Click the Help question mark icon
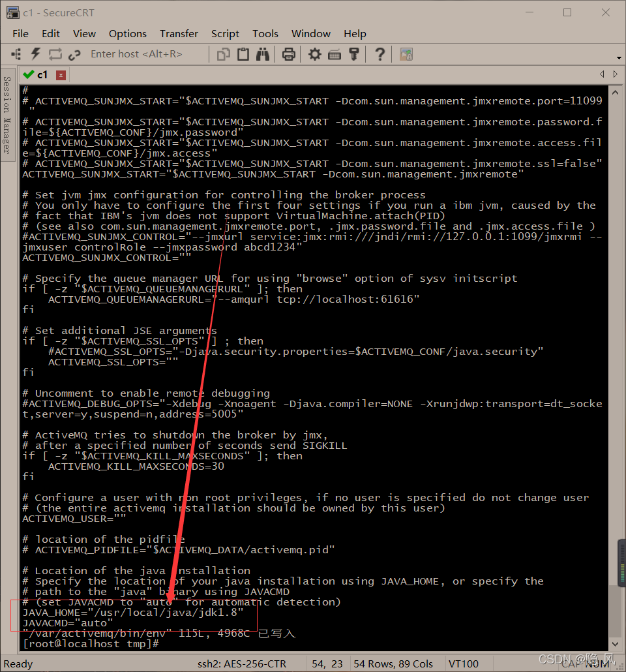Image resolution: width=626 pixels, height=672 pixels. click(380, 54)
